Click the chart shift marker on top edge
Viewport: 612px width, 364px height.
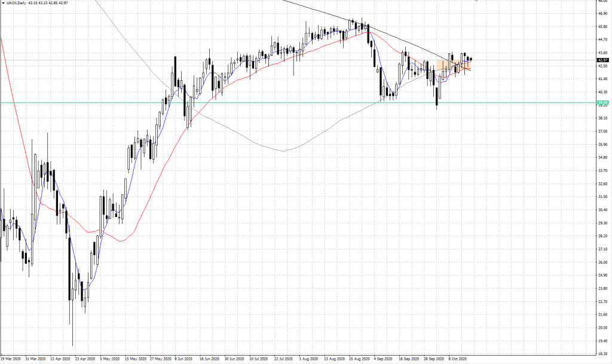[476, 1]
